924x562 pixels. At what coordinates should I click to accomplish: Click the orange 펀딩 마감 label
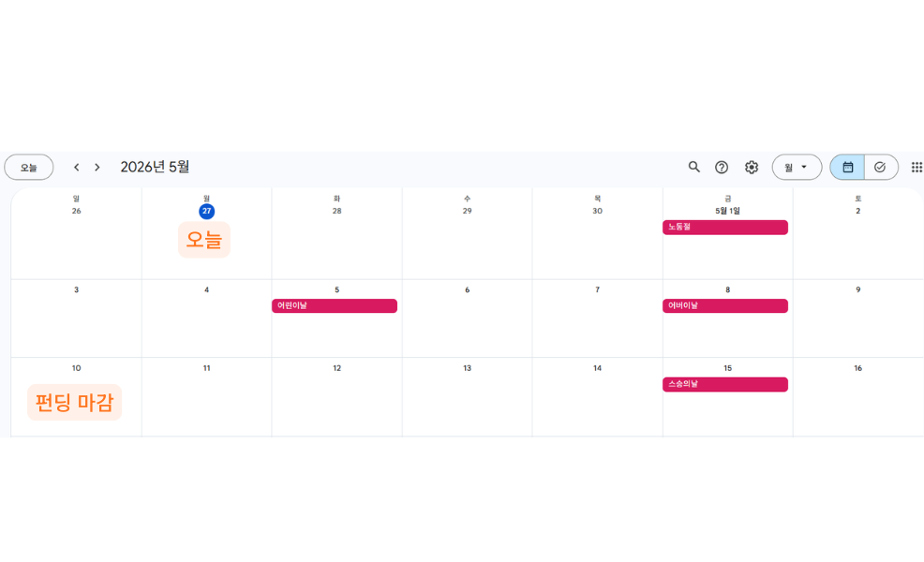tap(74, 403)
